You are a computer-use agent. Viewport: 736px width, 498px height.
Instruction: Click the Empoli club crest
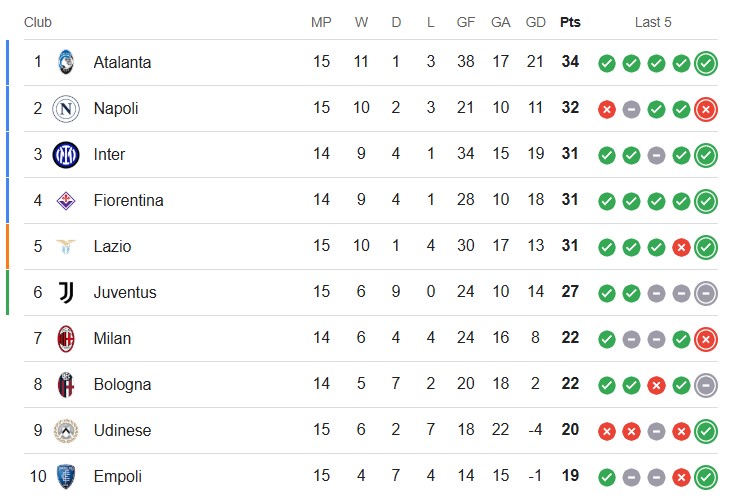66,476
